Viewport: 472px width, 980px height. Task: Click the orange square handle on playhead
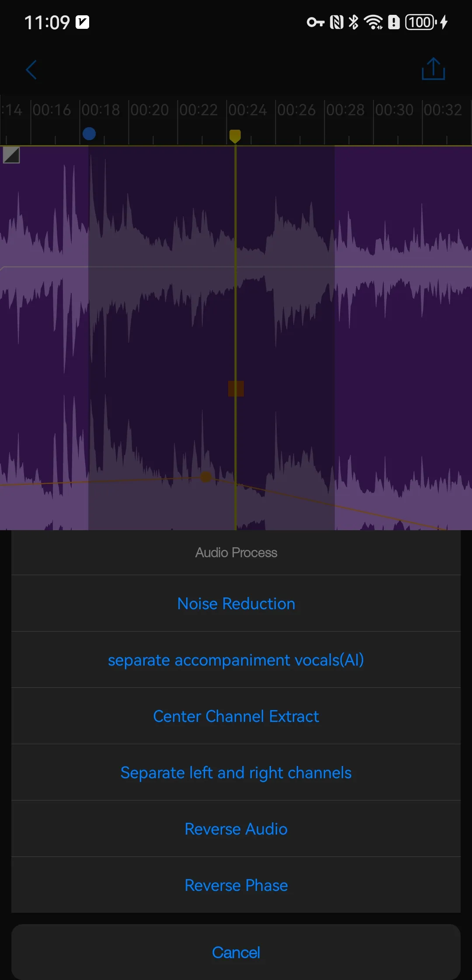click(236, 388)
